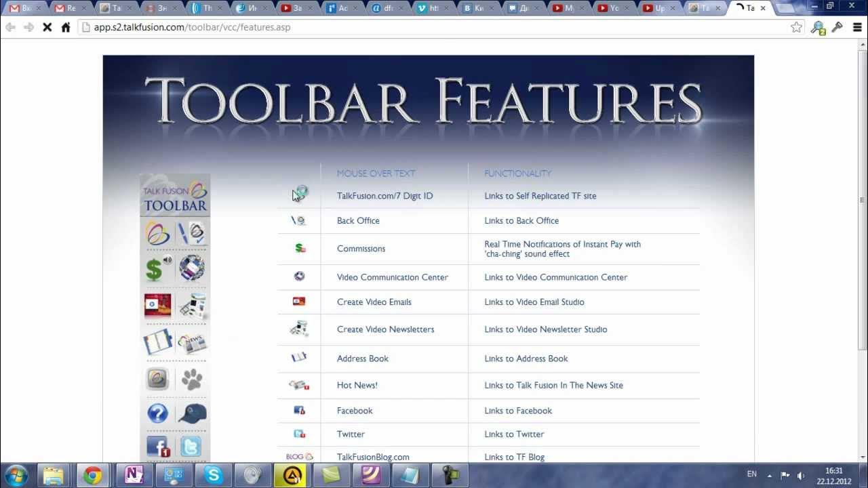The image size is (868, 488).
Task: Click the baseball cap sidebar icon
Action: click(x=192, y=413)
